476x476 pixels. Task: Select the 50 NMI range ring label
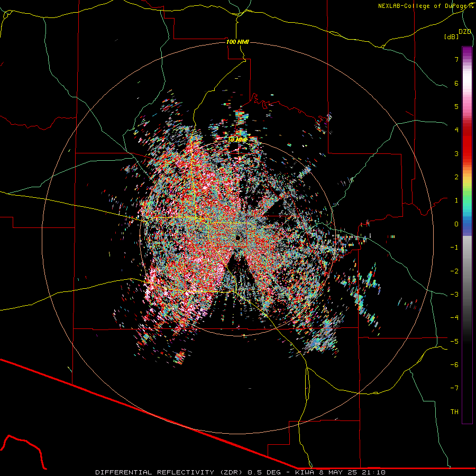click(x=237, y=140)
